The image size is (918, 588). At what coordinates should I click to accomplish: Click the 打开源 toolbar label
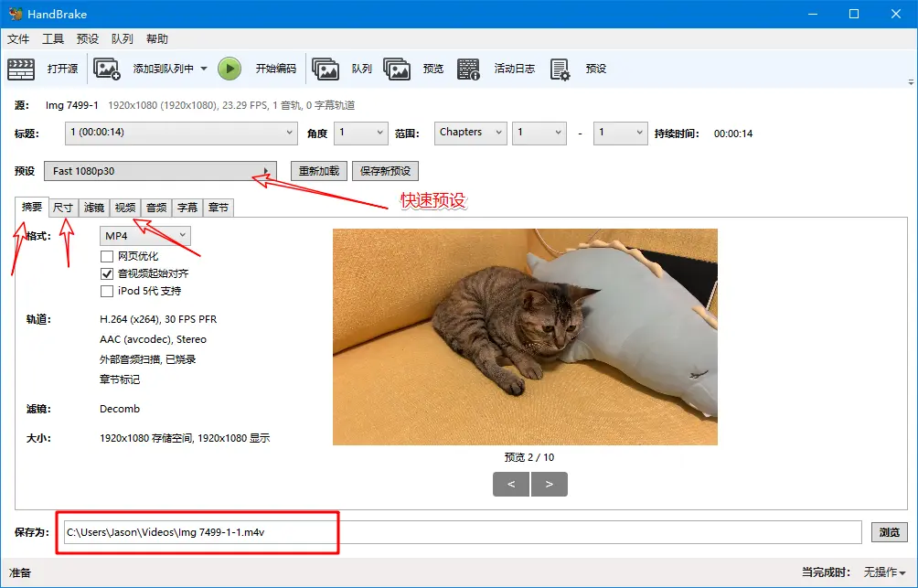63,69
